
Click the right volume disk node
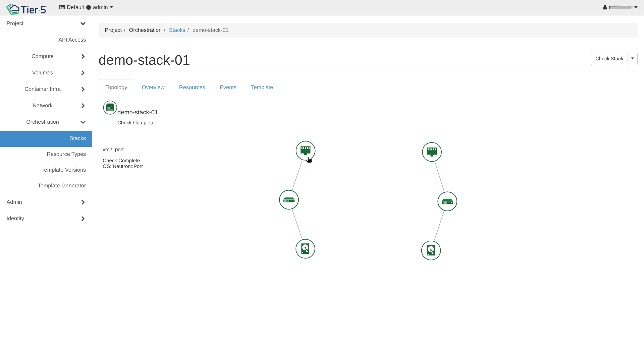click(431, 250)
